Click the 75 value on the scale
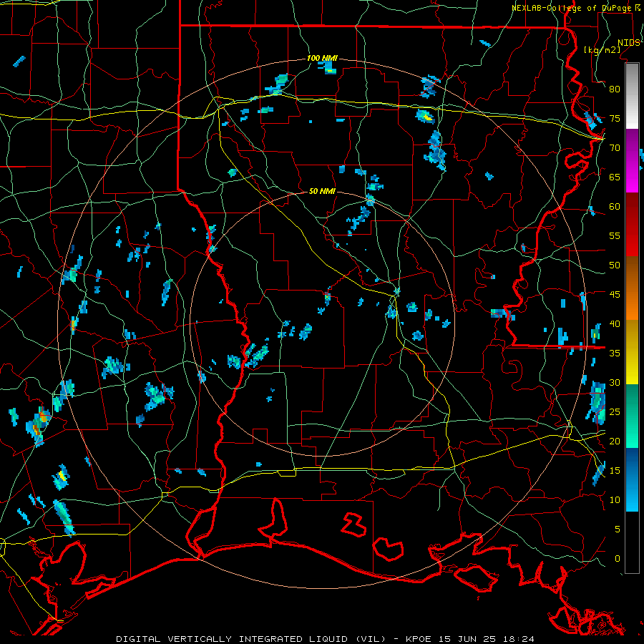Viewport: 644px width, 644px height. (615, 119)
